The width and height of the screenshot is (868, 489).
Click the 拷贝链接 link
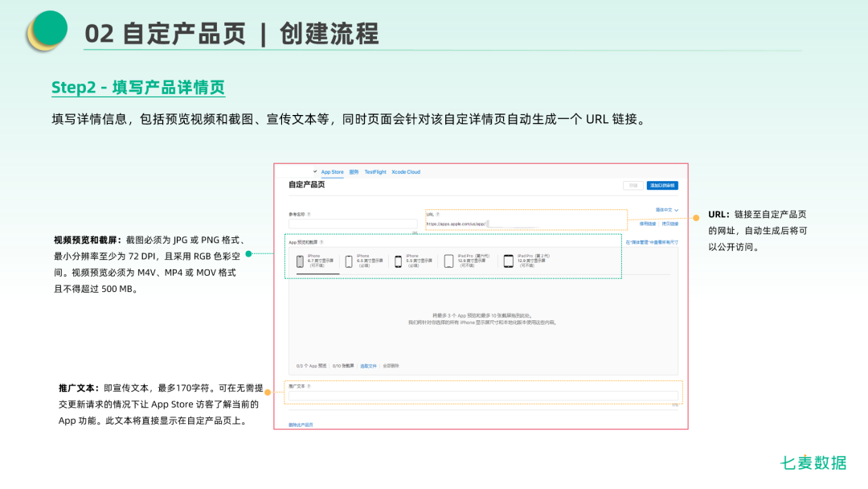(x=669, y=224)
